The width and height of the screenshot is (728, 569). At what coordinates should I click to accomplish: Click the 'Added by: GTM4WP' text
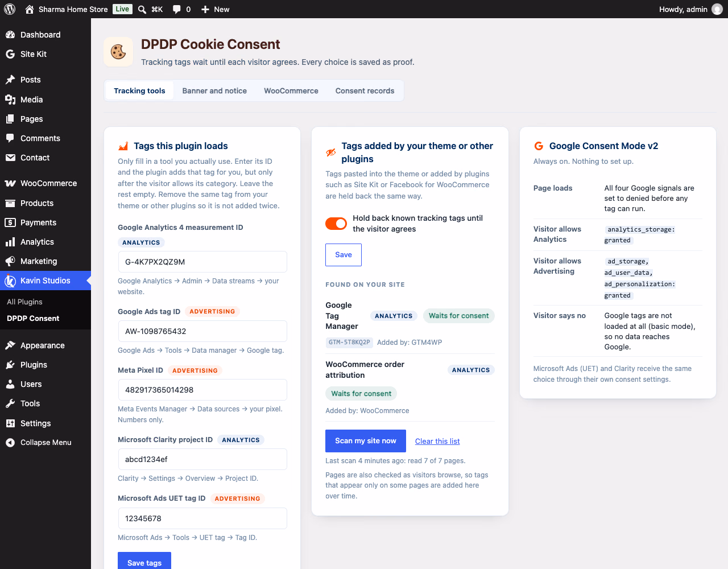pyautogui.click(x=409, y=343)
